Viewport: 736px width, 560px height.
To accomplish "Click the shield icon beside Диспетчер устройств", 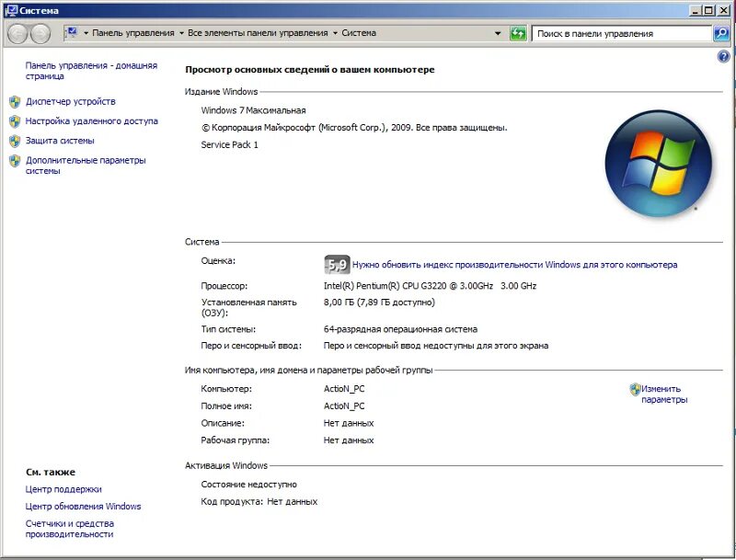I will click(x=15, y=102).
